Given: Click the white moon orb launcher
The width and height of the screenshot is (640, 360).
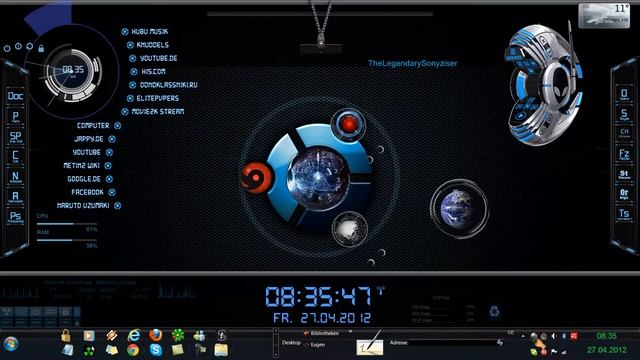Looking at the screenshot, I should tap(349, 229).
